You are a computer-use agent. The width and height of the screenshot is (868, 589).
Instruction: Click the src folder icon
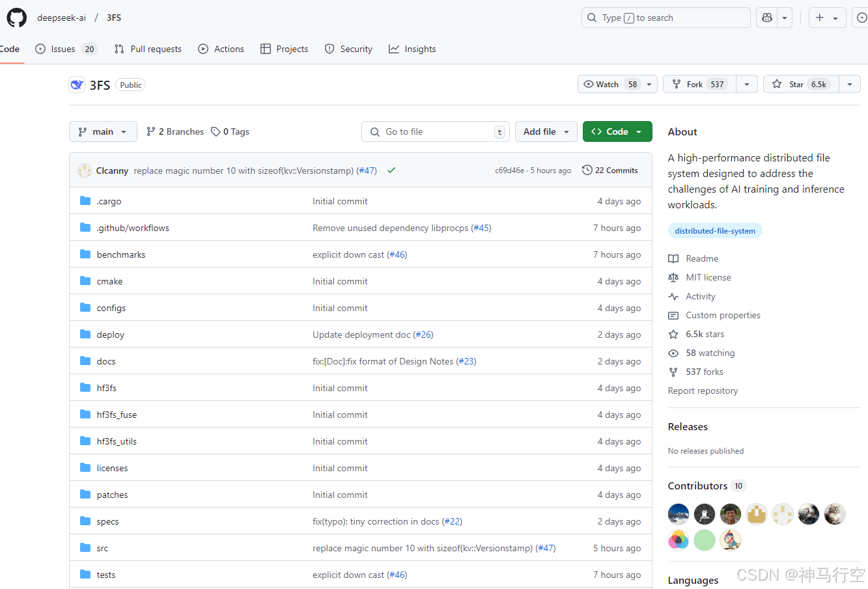(85, 548)
